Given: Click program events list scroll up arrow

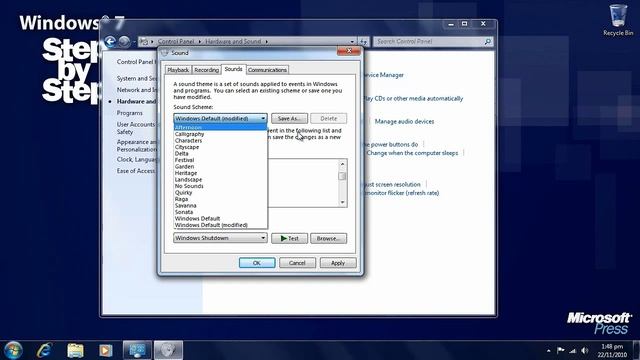Looking at the screenshot, I should 342,164.
